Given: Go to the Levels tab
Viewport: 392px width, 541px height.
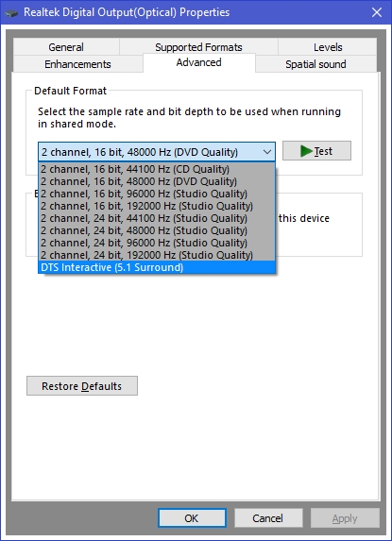Looking at the screenshot, I should tap(328, 47).
